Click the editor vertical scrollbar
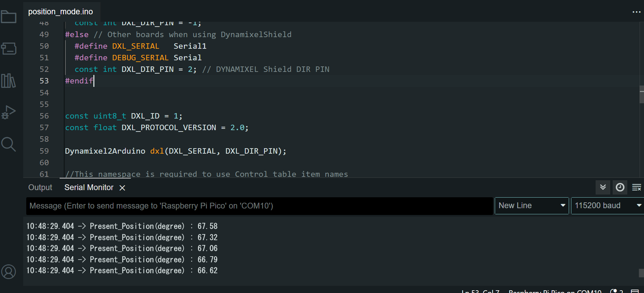This screenshot has width=644, height=293. 642,94
